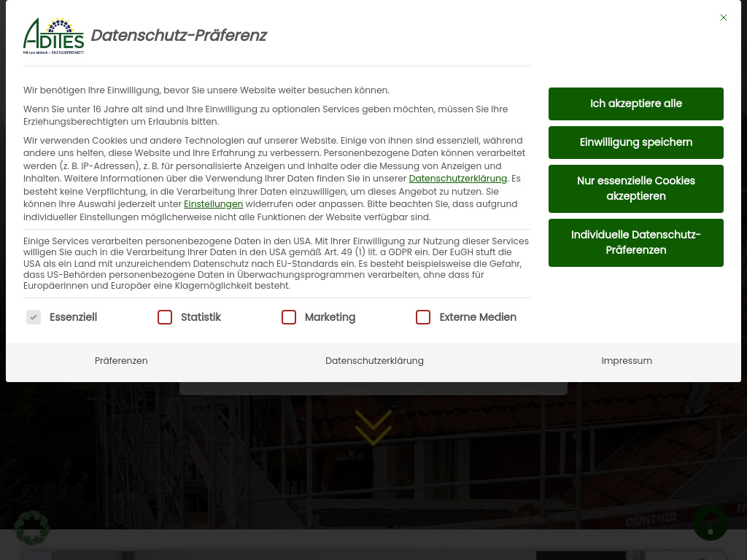Viewport: 747px width, 560px height.
Task: Click the down chevron scroll indicator
Action: click(373, 427)
